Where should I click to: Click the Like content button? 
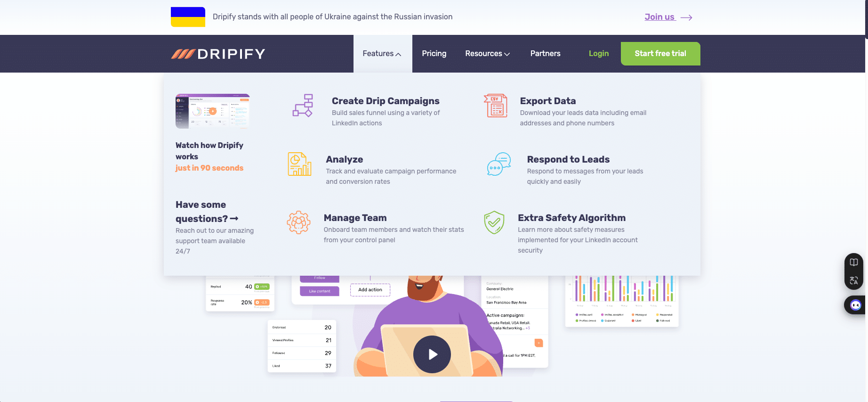320,291
